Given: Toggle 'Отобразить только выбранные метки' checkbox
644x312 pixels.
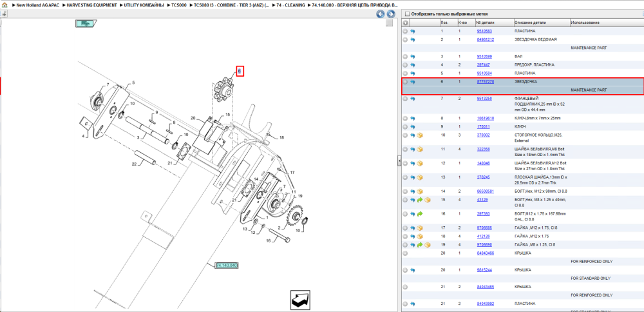Looking at the screenshot, I should (408, 14).
